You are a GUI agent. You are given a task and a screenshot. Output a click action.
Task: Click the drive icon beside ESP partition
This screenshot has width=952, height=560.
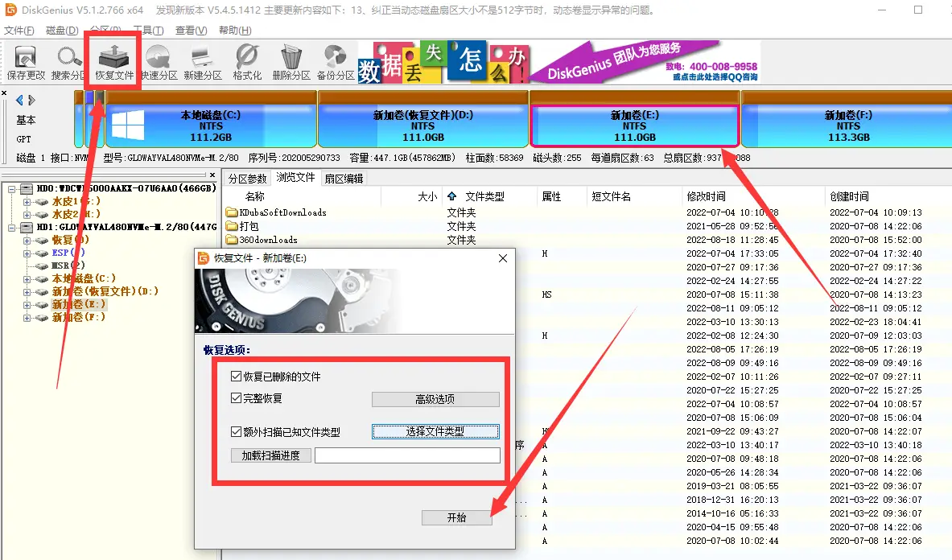(41, 253)
